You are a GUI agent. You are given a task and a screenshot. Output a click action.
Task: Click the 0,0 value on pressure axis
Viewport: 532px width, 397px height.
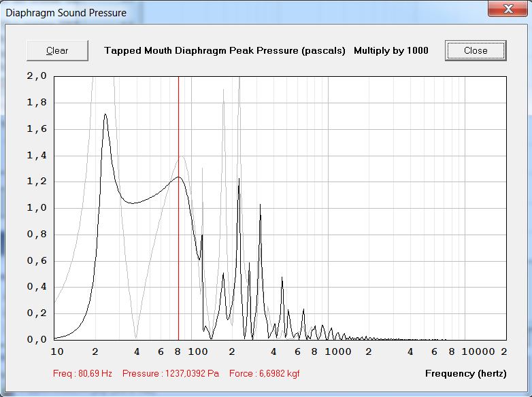pyautogui.click(x=37, y=339)
